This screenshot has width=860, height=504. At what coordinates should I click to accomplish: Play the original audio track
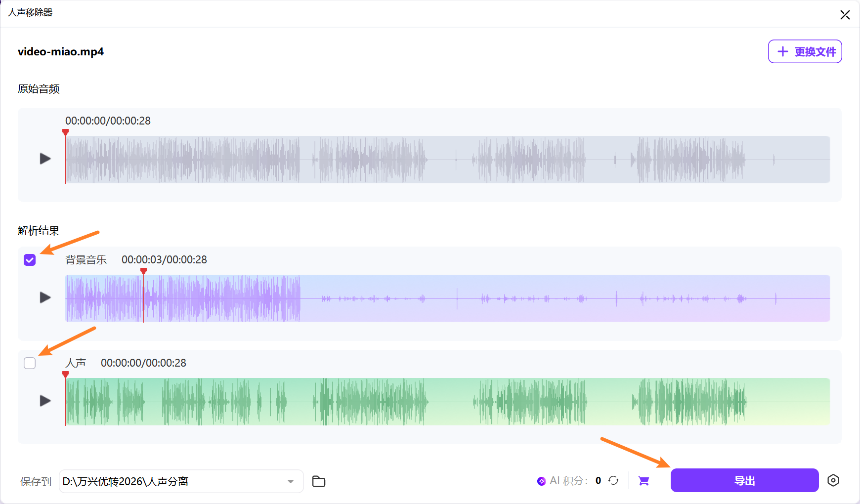45,159
